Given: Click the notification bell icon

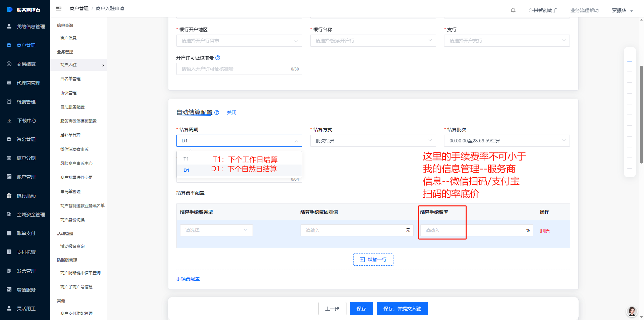Looking at the screenshot, I should [x=513, y=10].
